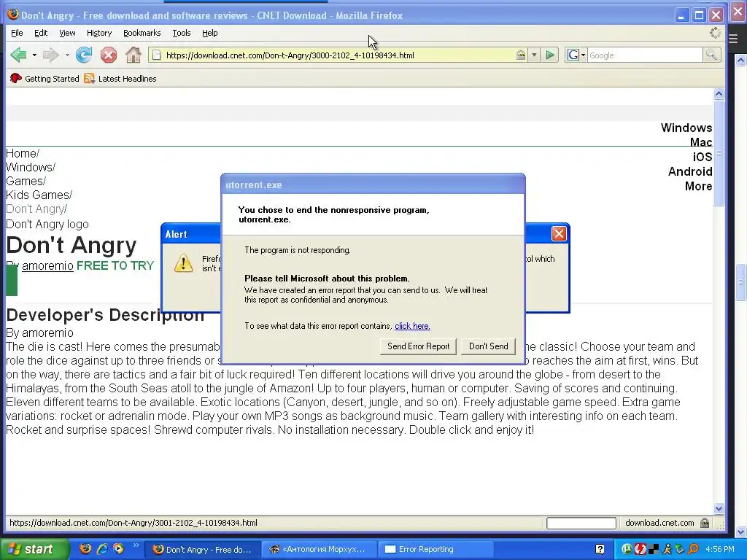Screen dimensions: 747x560
Task: Open the amoremio developer link
Action: pyautogui.click(x=47, y=265)
